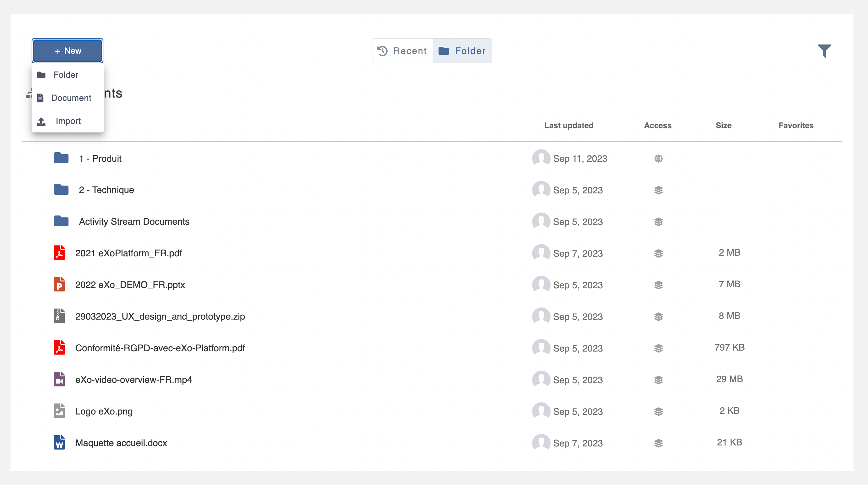Switch to the Folder view
Screen dimensions: 868x485
[462, 51]
